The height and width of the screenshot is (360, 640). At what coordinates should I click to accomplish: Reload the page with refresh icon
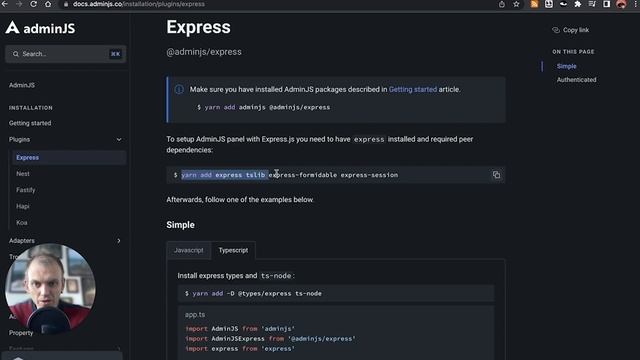click(x=33, y=4)
